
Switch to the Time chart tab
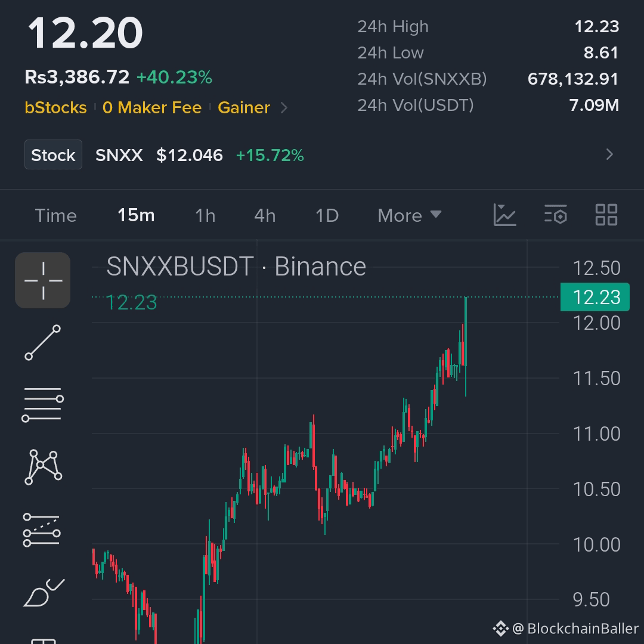click(56, 216)
